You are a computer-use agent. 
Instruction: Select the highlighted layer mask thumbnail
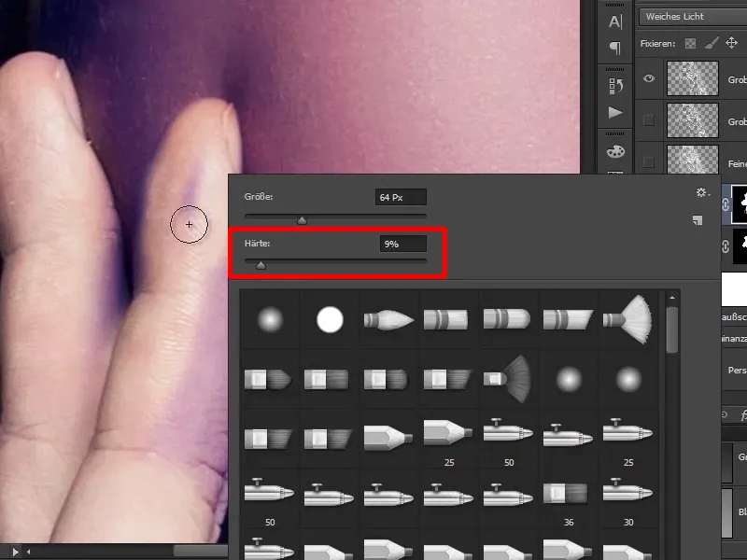coord(740,204)
